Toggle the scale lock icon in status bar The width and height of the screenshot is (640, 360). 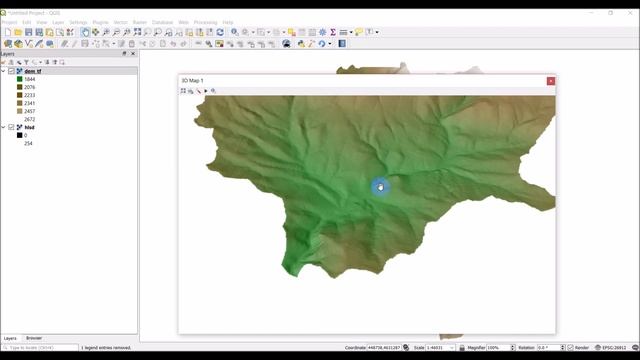click(462, 348)
